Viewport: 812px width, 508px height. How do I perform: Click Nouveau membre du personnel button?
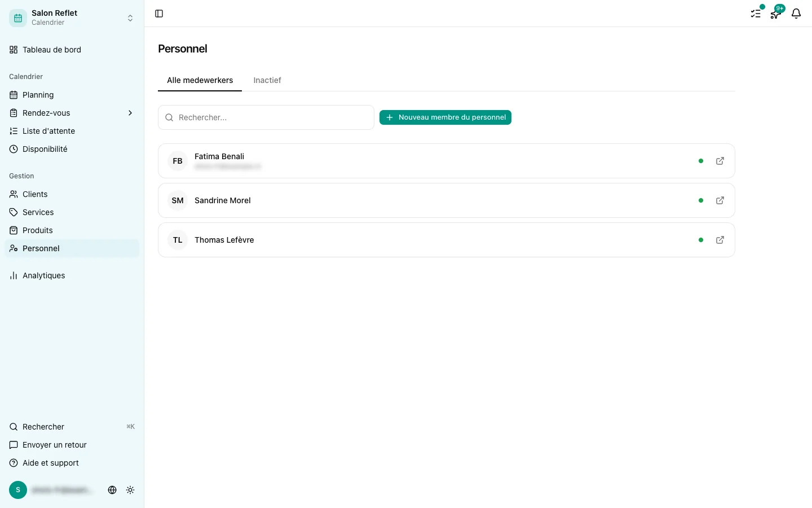[445, 117]
